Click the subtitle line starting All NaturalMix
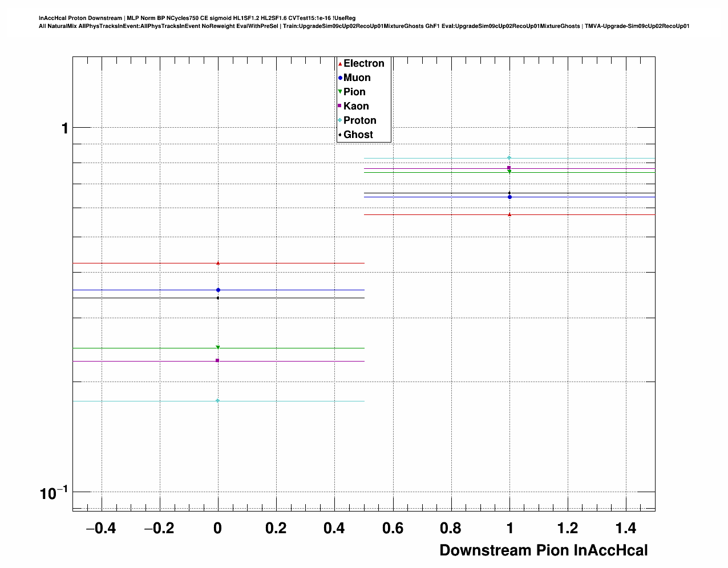Viewport: 728px width, 568px height. [x=364, y=26]
